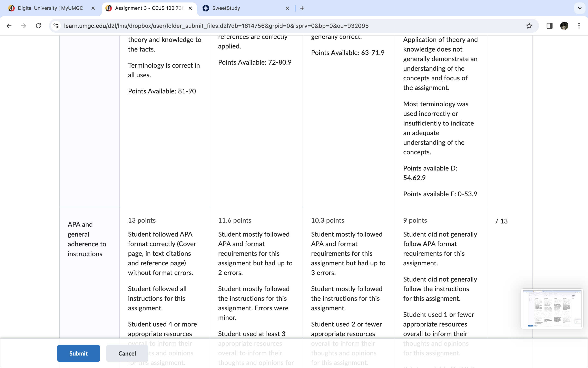Click 'Points Available: 63-71.9' text
Viewport: 588px width, 368px height.
tap(348, 53)
